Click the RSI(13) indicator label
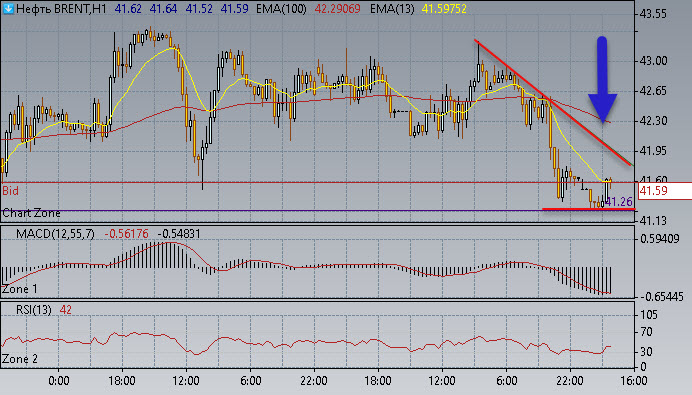Screen dimensions: 692x395 [34, 310]
